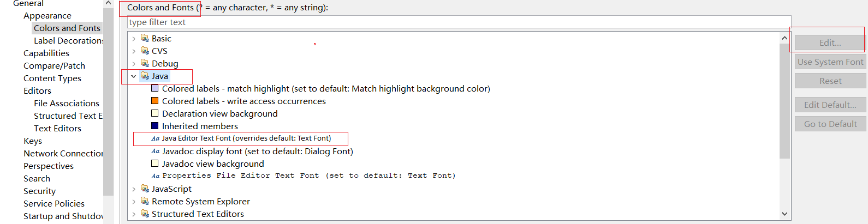Open the Keys preference page

click(x=33, y=141)
